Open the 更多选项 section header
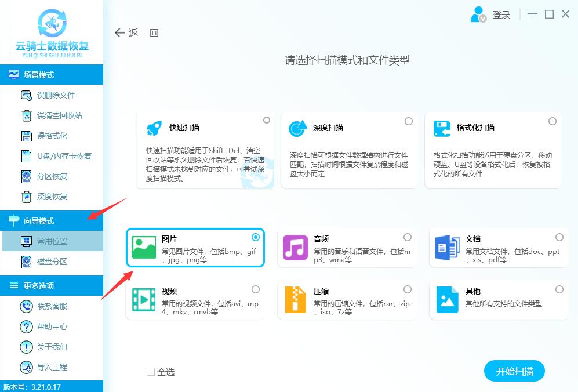This screenshot has width=578, height=392. [x=52, y=286]
